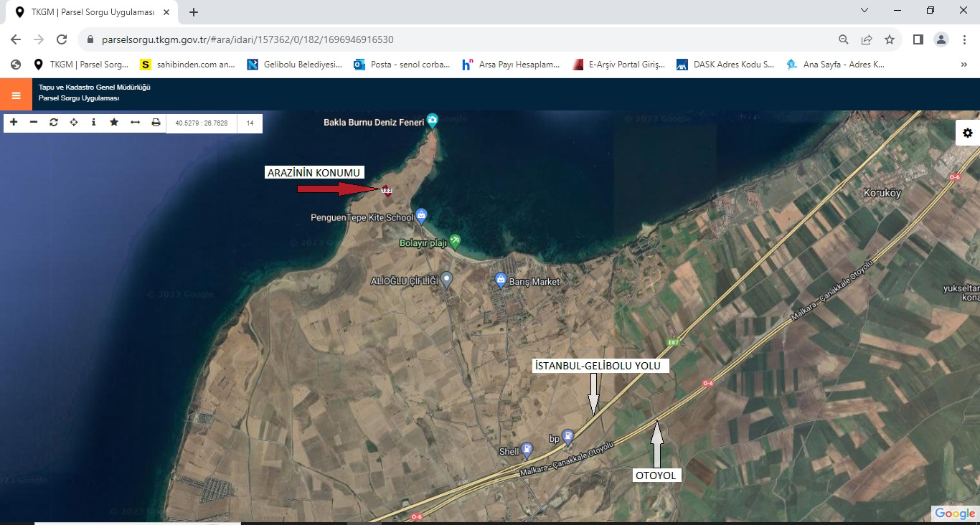Image resolution: width=980 pixels, height=525 pixels.
Task: Click the refresh map icon in toolbar
Action: (x=54, y=123)
